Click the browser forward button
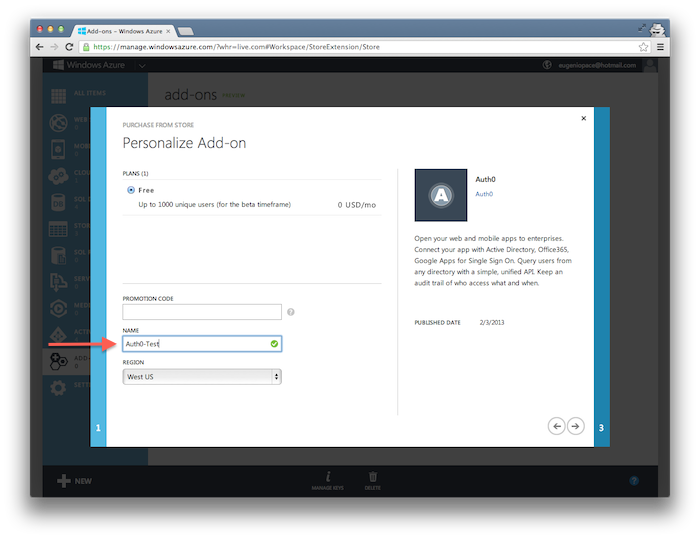700x539 pixels. click(x=54, y=47)
